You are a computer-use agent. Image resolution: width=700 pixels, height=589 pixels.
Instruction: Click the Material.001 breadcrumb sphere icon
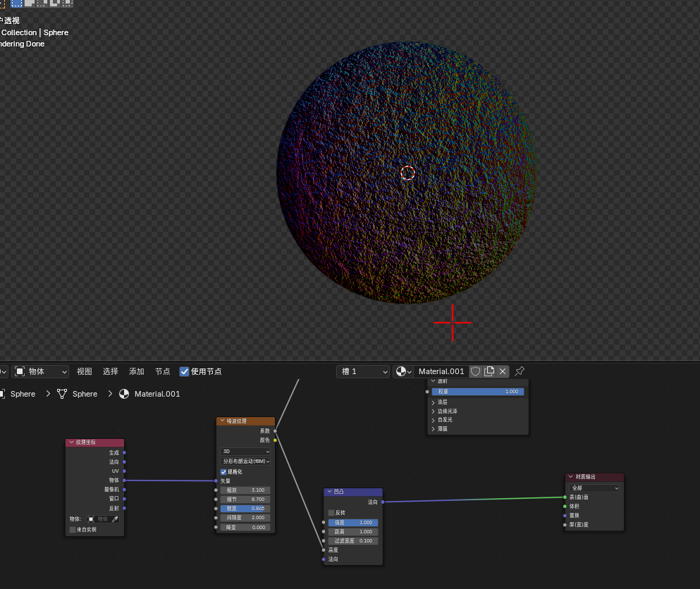click(x=124, y=394)
